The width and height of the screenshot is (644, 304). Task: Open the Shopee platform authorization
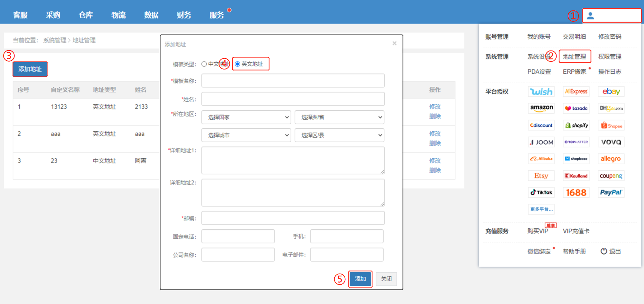611,125
